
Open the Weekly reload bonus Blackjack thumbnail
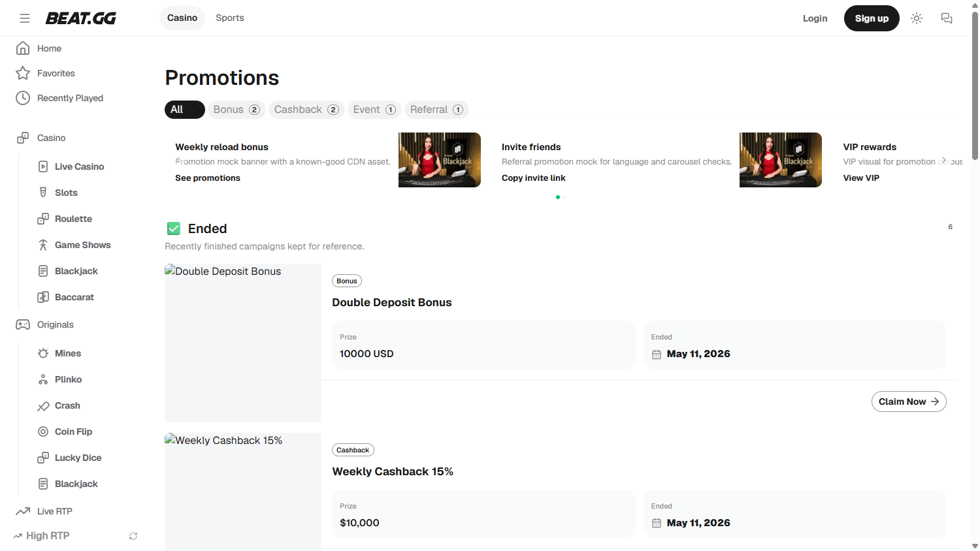click(x=440, y=160)
